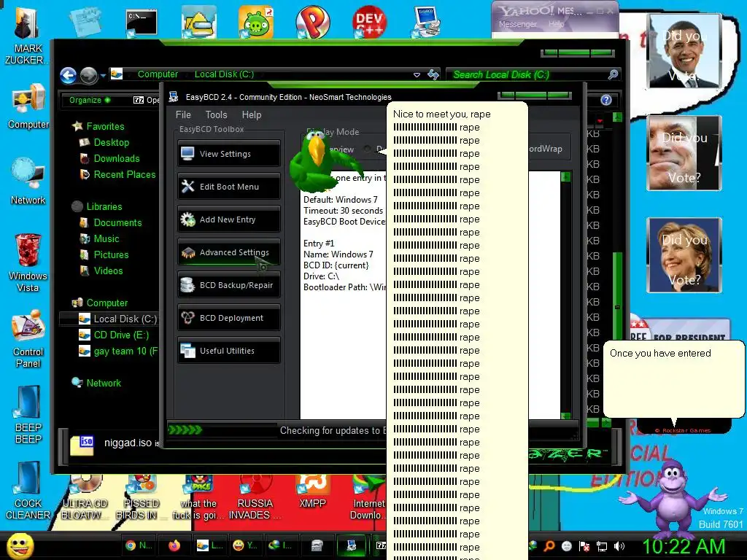
Task: Open the RUSSIA INVADES desktop shortcut
Action: pos(255,497)
